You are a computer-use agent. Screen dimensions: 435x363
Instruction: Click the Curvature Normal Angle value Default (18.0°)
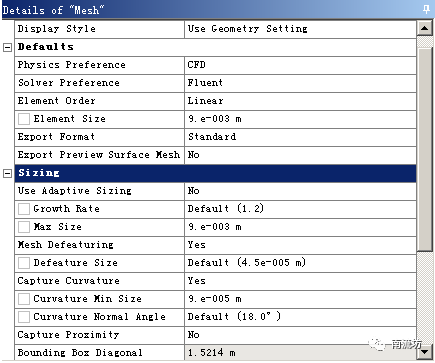pos(300,317)
